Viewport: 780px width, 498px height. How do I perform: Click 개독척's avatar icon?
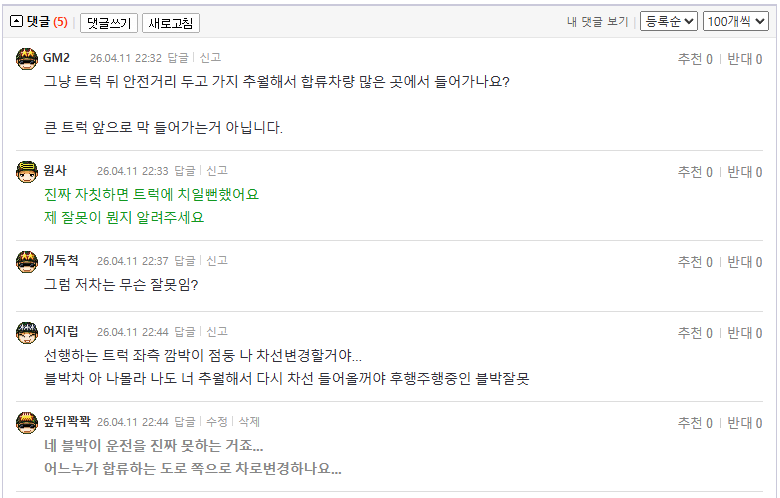point(27,262)
